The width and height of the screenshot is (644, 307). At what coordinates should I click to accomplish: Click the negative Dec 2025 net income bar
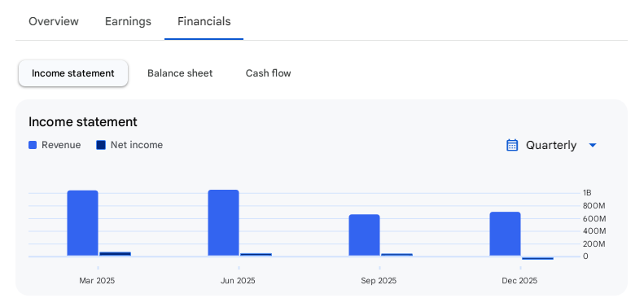(x=537, y=258)
